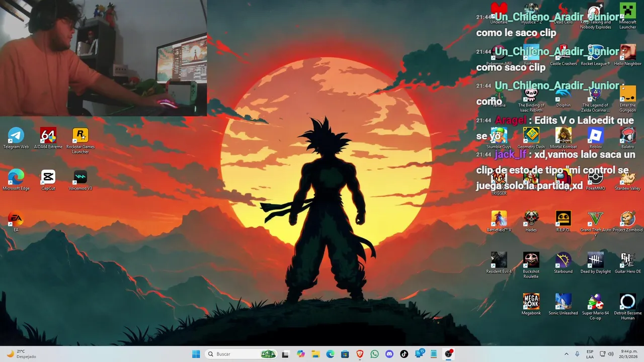Open Discord from the taskbar
The height and width of the screenshot is (362, 644).
point(389,354)
